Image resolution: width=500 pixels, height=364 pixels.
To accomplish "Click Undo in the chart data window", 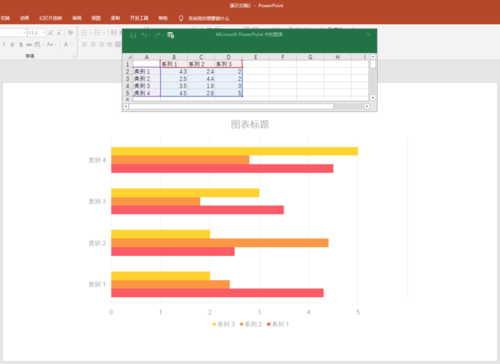I will coord(144,35).
